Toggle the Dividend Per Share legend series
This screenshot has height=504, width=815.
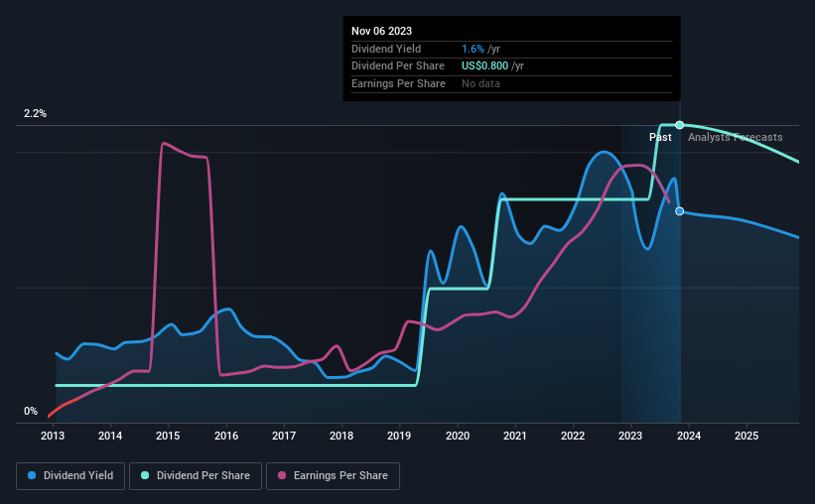pos(196,476)
